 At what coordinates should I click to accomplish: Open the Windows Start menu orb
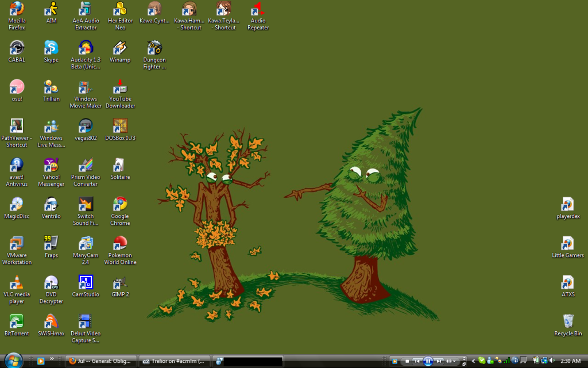point(13,361)
